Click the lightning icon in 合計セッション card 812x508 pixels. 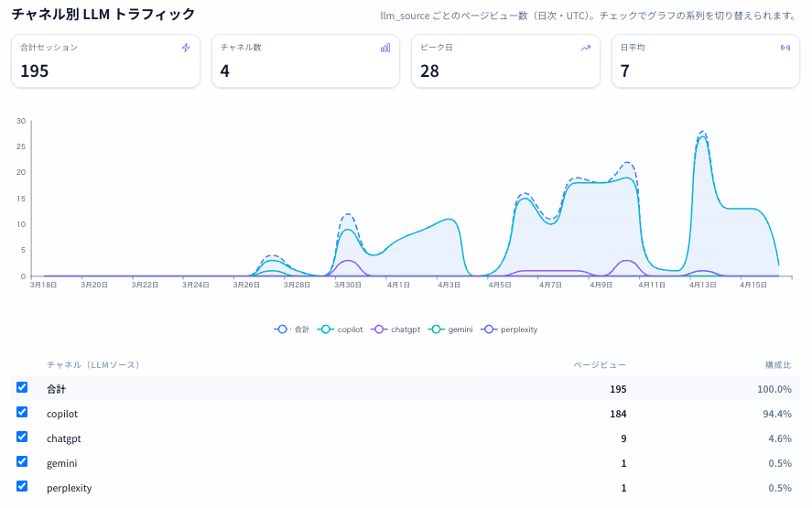tap(186, 48)
